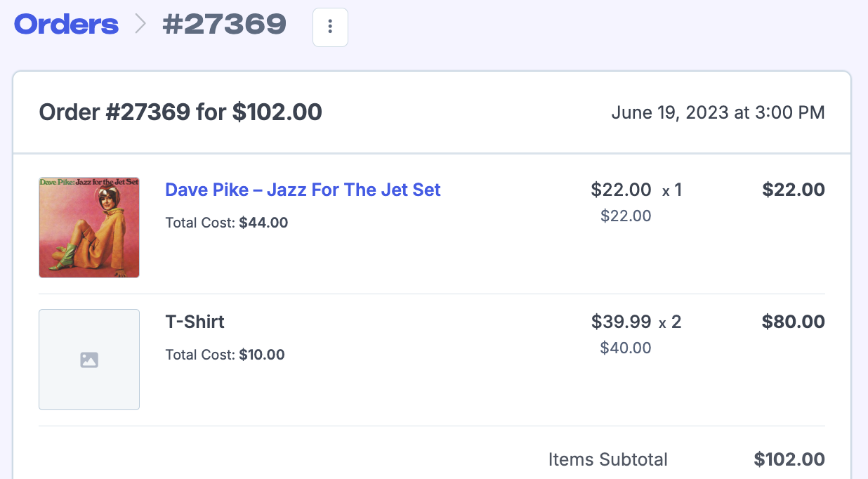
Task: Open the three-dot order actions menu
Action: click(330, 27)
